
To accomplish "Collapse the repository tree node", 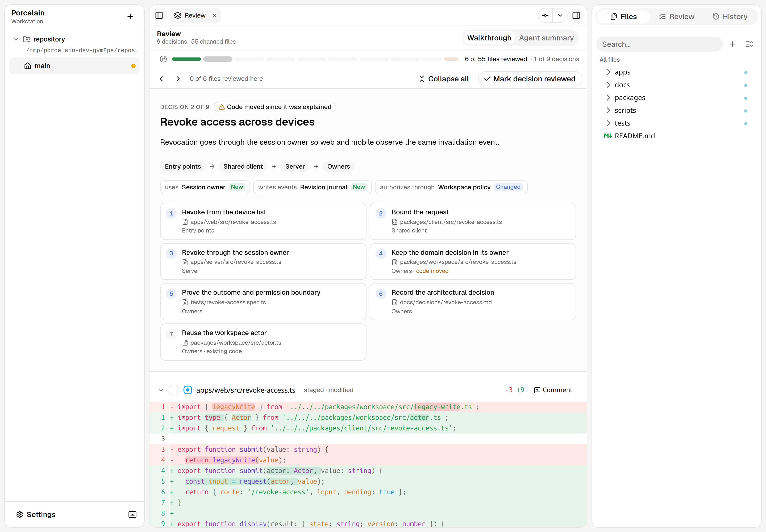I will pyautogui.click(x=16, y=39).
